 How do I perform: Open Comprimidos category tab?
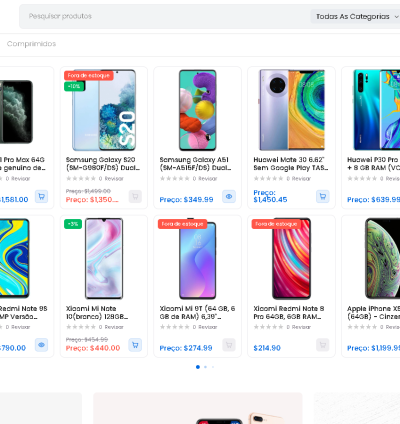31,44
